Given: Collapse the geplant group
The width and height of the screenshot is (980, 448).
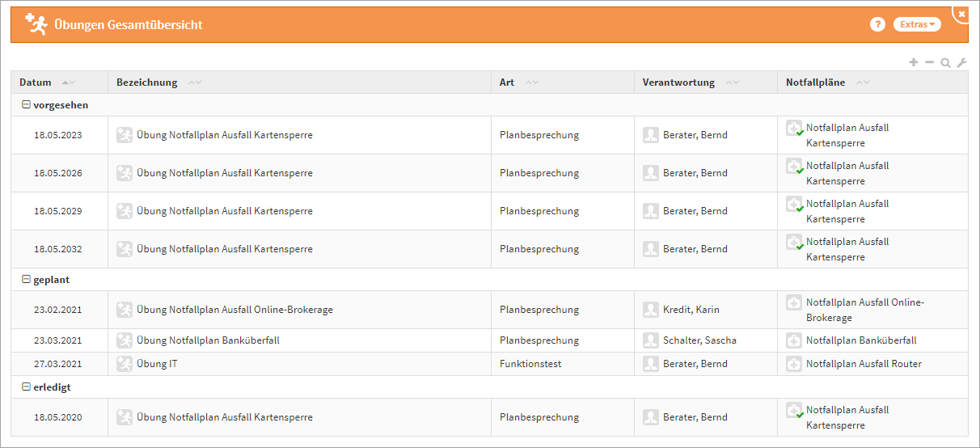Looking at the screenshot, I should pos(26,280).
